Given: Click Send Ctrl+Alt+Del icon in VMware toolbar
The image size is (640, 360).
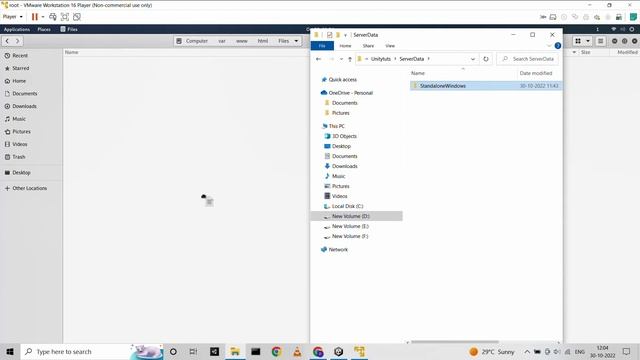Looking at the screenshot, I should click(53, 17).
